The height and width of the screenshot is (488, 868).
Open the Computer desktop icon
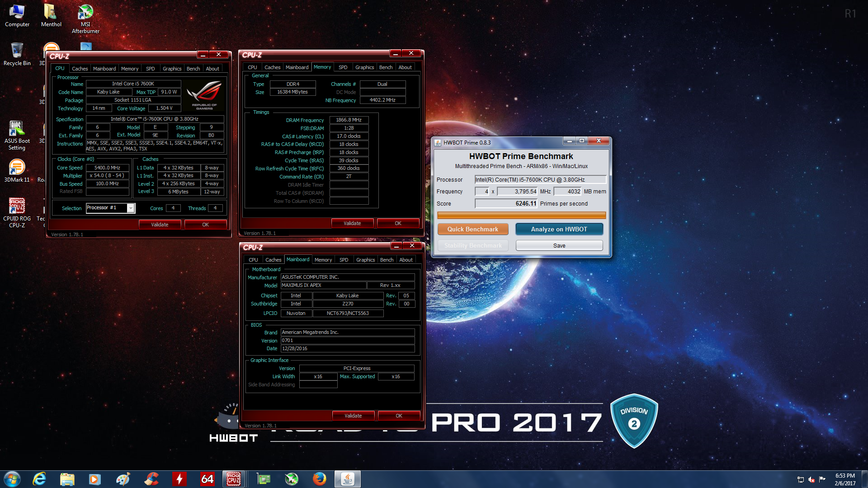(x=17, y=16)
